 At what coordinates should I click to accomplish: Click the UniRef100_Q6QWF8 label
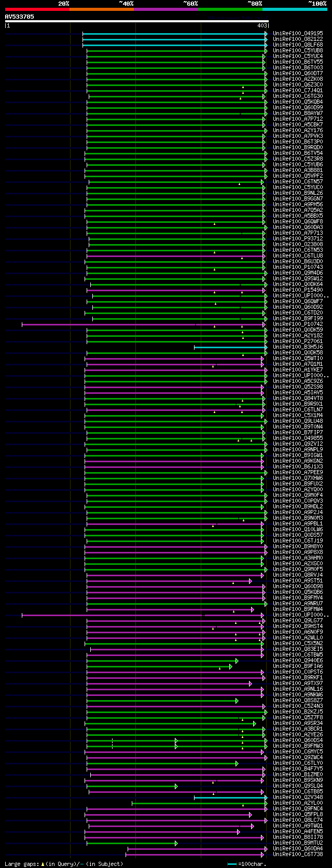point(298,221)
